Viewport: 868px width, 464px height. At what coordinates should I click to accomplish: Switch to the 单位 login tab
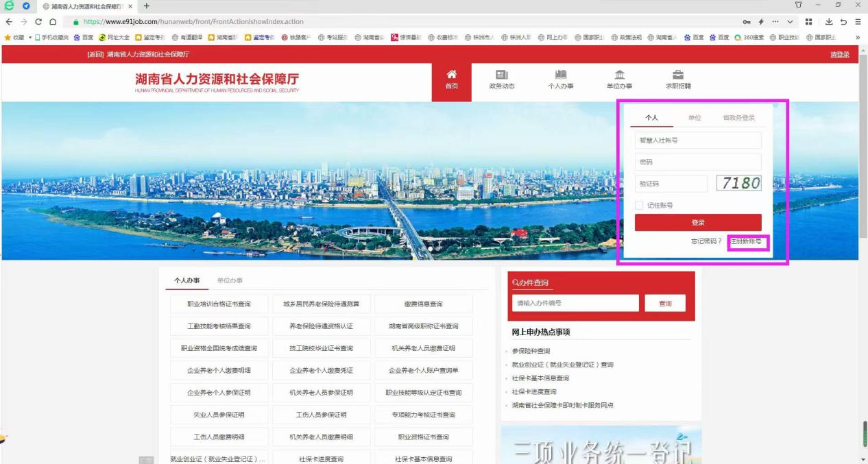point(694,118)
